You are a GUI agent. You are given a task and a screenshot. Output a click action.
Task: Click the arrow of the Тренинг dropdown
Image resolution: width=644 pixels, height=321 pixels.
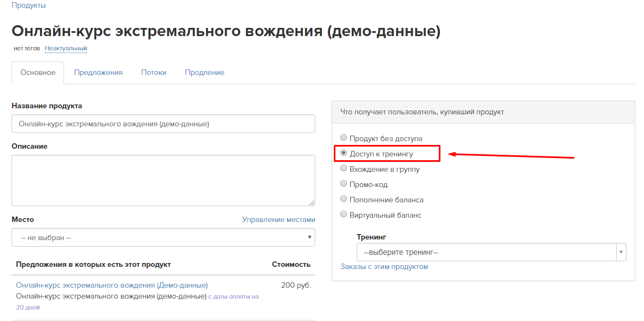[x=621, y=252]
